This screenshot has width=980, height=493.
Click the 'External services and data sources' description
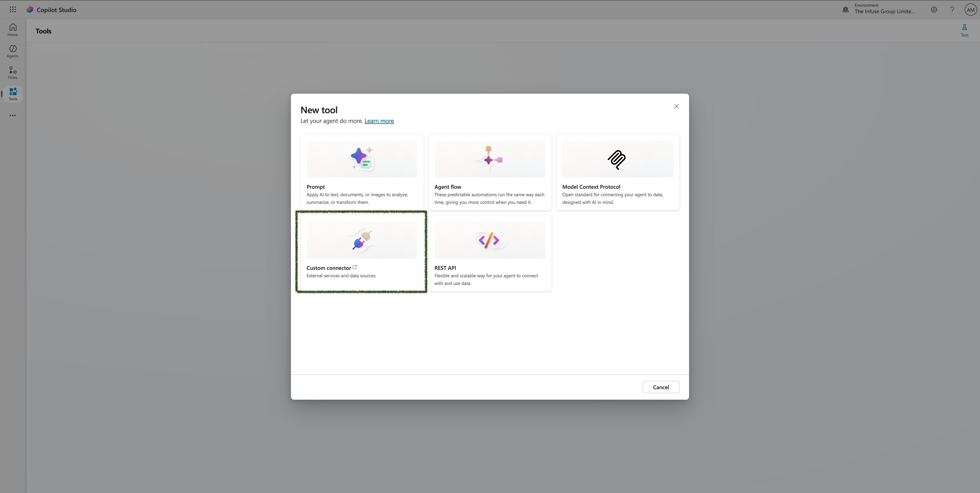[341, 276]
